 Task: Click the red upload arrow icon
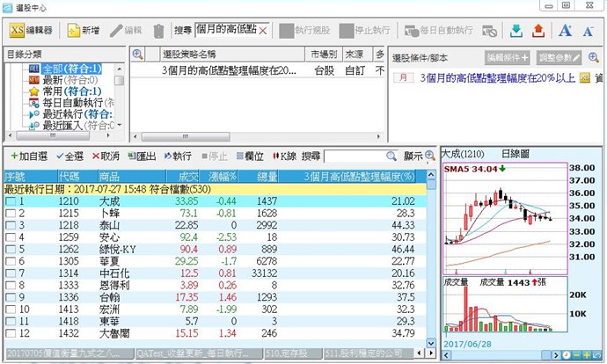click(539, 31)
